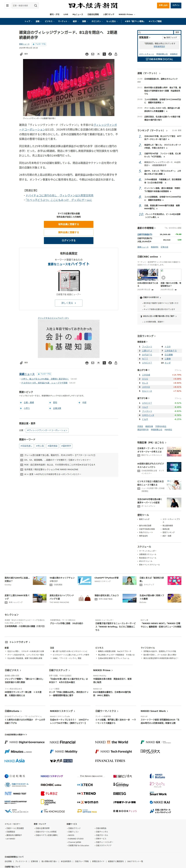The image size is (186, 868).
Task: Follow the 企業決算 topic plus icon
Action: pos(50,408)
